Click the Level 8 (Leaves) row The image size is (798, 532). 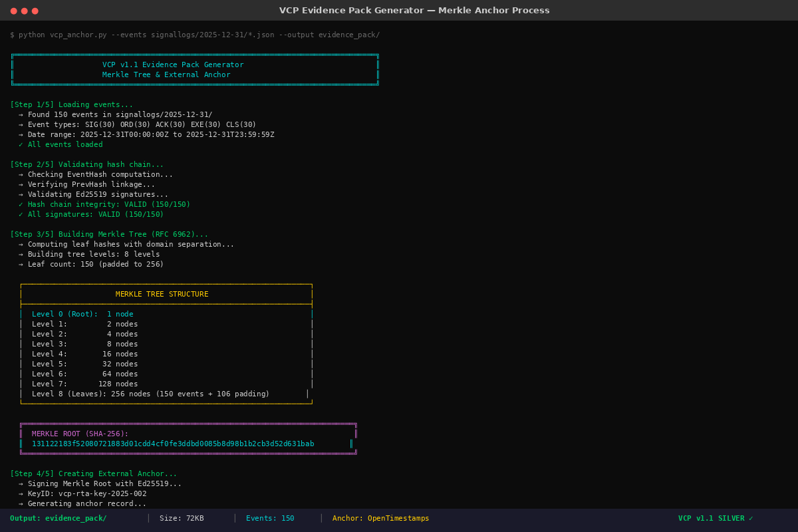[x=150, y=394]
